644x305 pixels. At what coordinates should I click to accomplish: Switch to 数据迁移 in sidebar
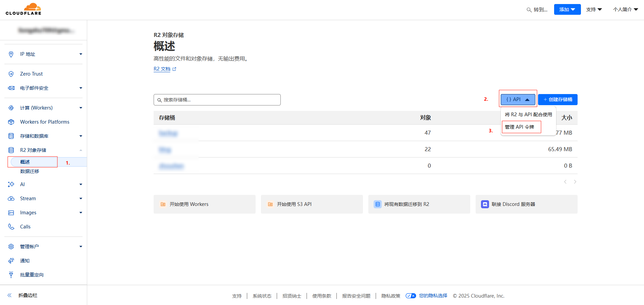coord(29,171)
